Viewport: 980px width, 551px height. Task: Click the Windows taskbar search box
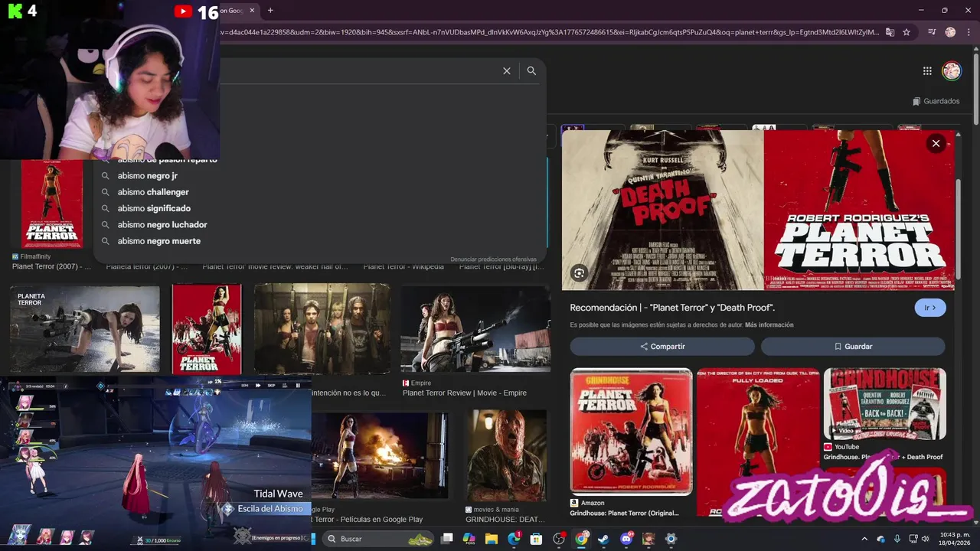(379, 539)
